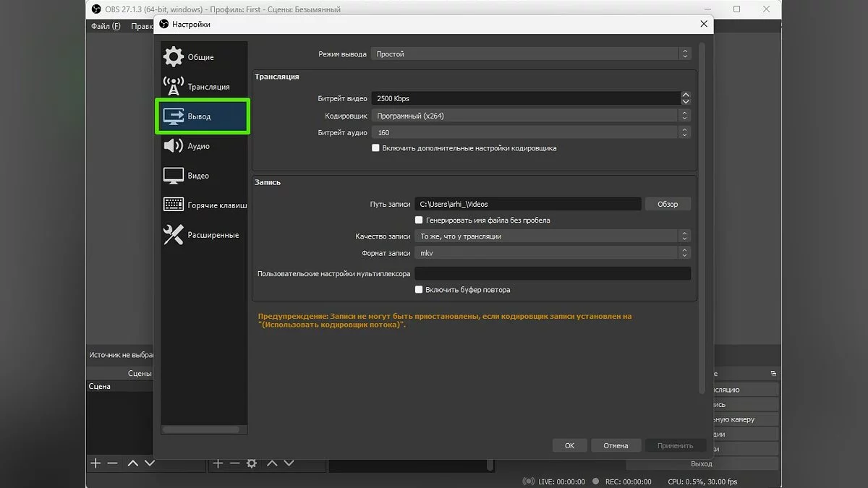Click the REC status dot icon
This screenshot has width=868, height=488.
pyautogui.click(x=596, y=481)
